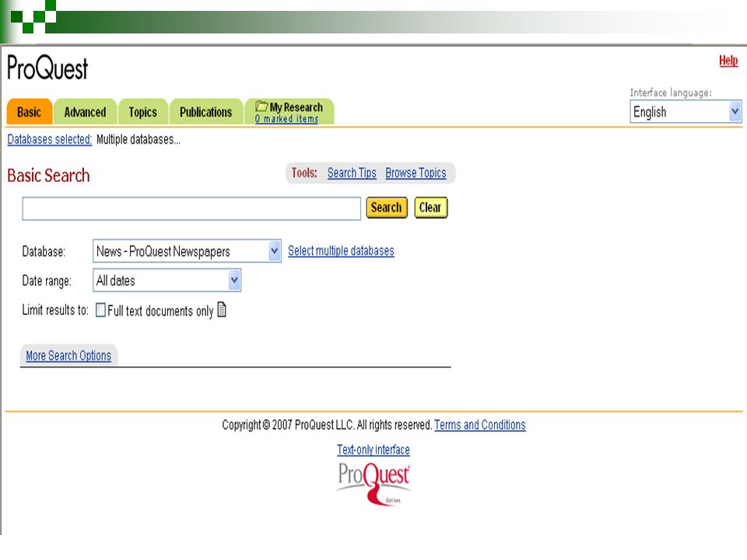The width and height of the screenshot is (747, 560).
Task: Click the "Tools:" label
Action: click(304, 173)
